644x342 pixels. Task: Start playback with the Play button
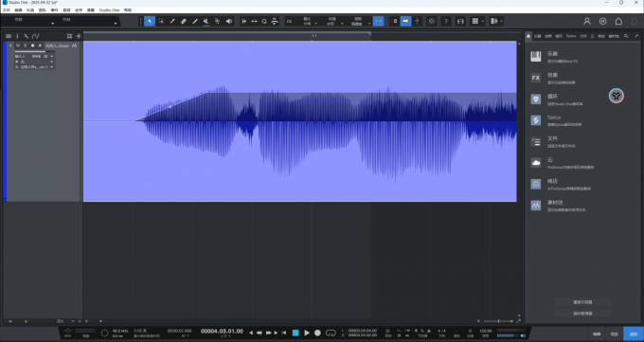(x=307, y=333)
